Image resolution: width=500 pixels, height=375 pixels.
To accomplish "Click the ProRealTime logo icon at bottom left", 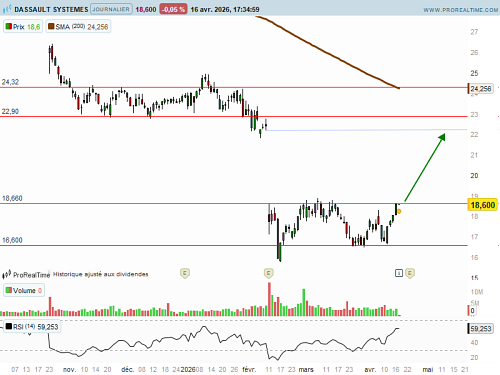I will [x=7, y=275].
